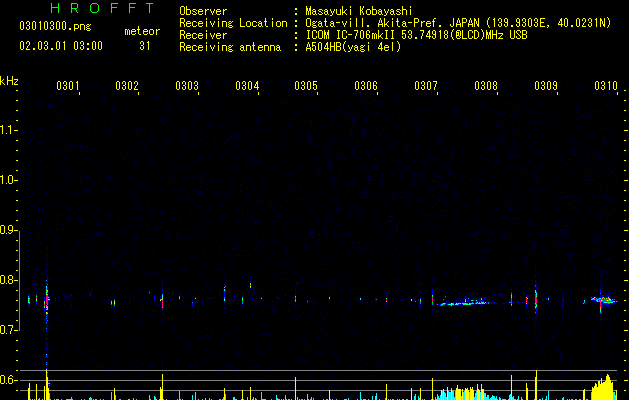Click the 0303 time marker
This screenshot has width=629, height=400.
(x=187, y=85)
